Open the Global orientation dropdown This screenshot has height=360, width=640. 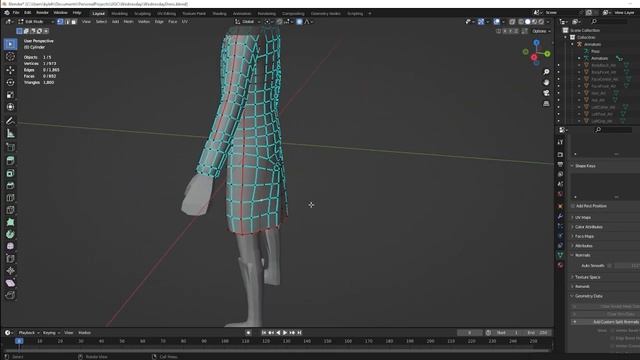pyautogui.click(x=247, y=22)
